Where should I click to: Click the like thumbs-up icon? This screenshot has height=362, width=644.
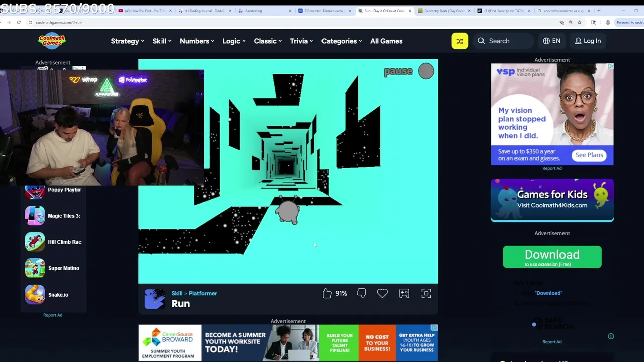pos(327,293)
